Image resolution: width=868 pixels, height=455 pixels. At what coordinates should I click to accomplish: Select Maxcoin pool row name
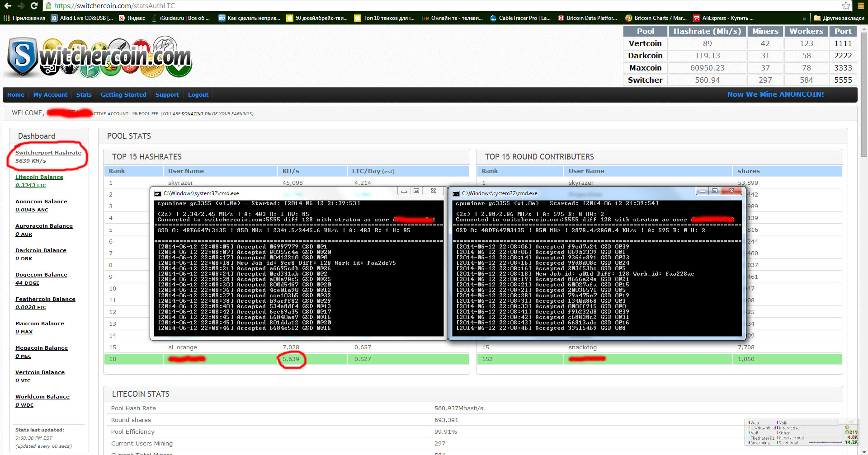[645, 68]
